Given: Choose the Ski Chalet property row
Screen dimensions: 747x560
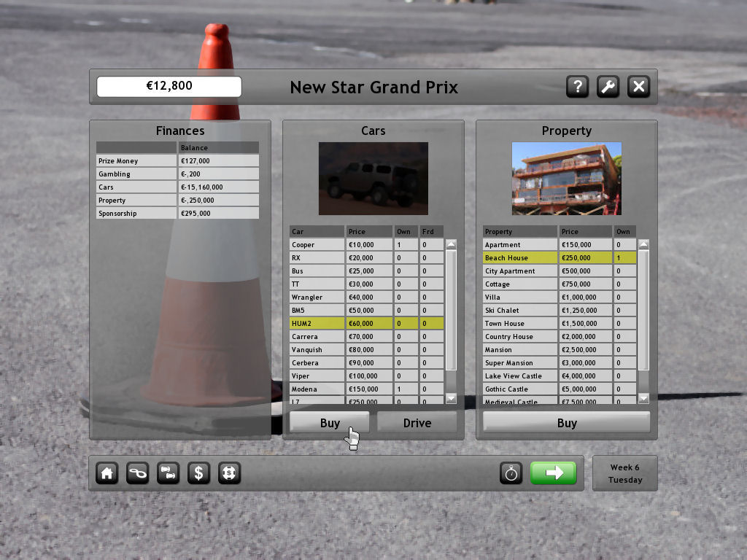Looking at the screenshot, I should pos(520,311).
